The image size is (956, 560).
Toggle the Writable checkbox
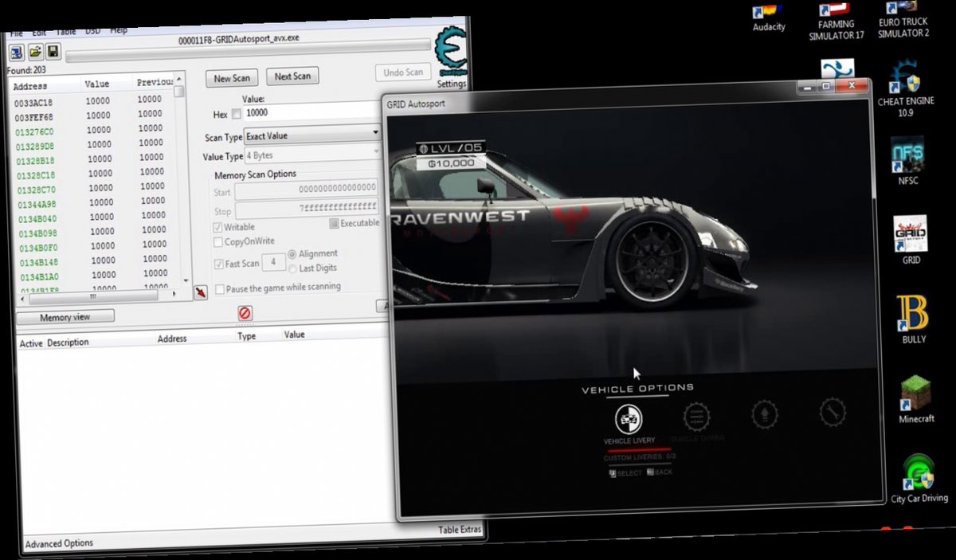[218, 227]
